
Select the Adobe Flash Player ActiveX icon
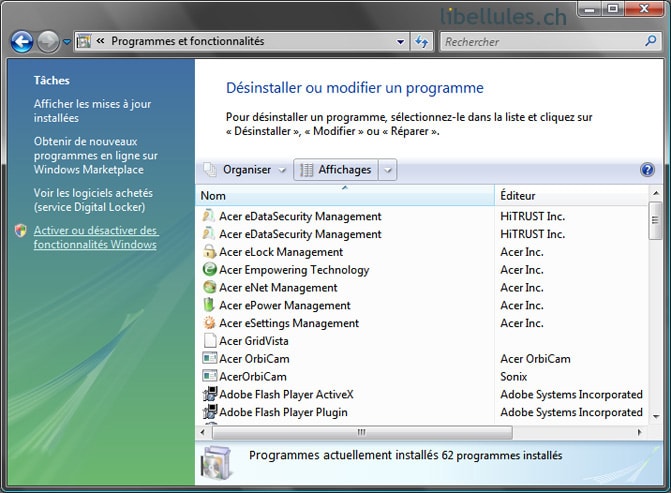point(210,394)
